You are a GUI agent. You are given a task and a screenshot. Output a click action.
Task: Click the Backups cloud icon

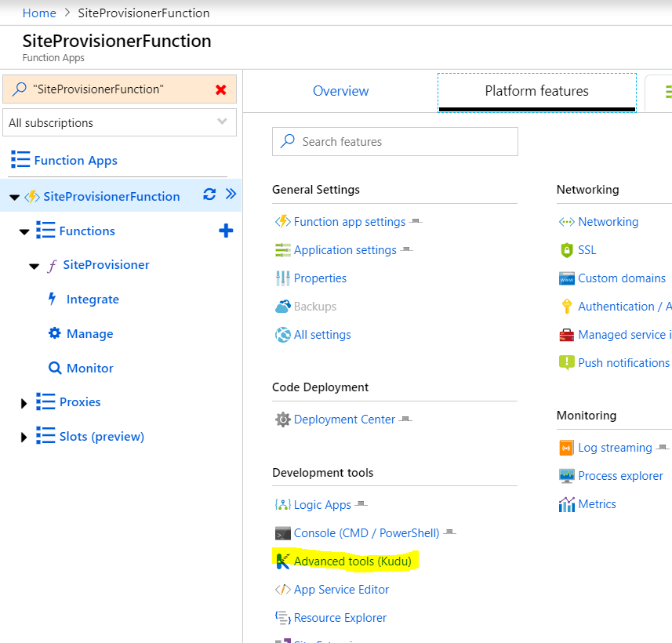[x=283, y=307]
